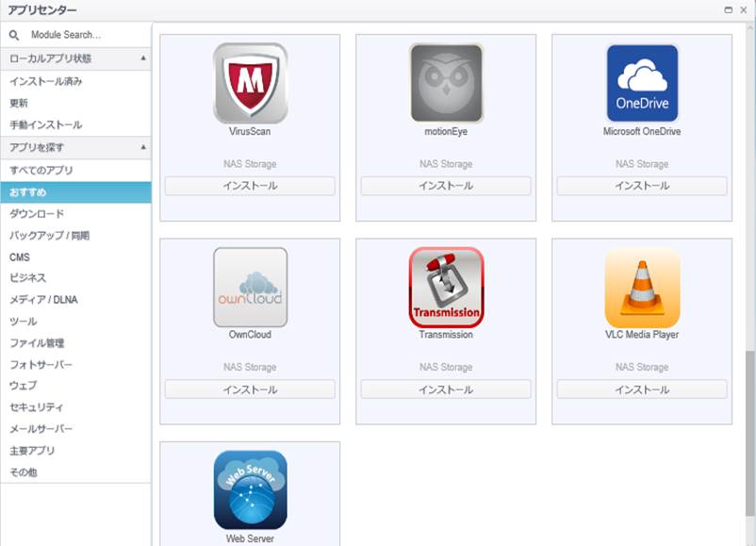756x546 pixels.
Task: Select the ツール category
Action: 75,322
